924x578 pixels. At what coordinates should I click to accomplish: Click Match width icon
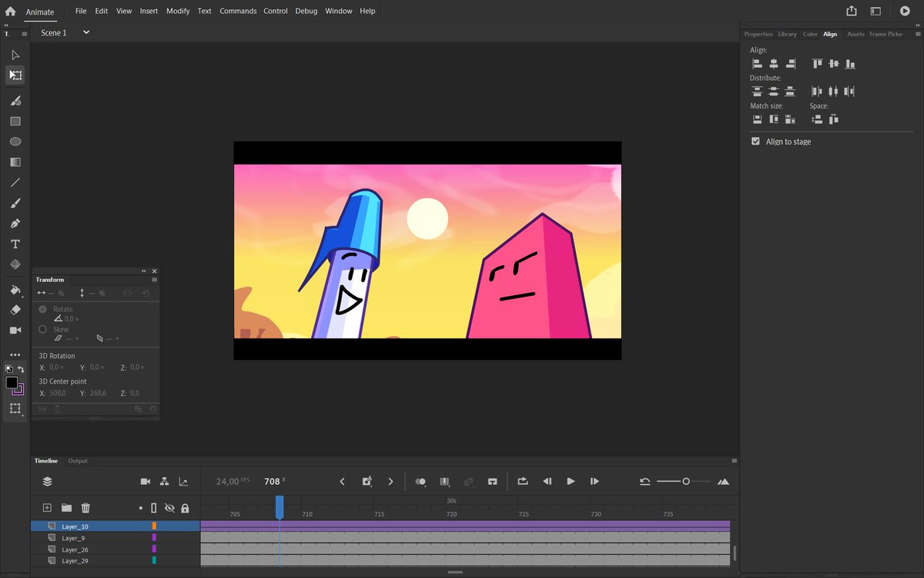[757, 119]
